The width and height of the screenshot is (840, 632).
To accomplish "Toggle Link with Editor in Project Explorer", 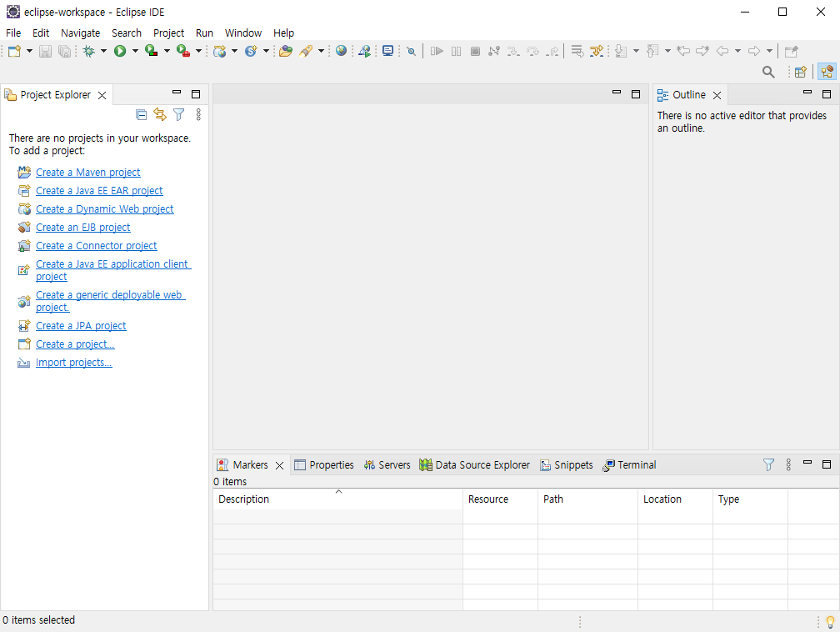I will [x=160, y=114].
